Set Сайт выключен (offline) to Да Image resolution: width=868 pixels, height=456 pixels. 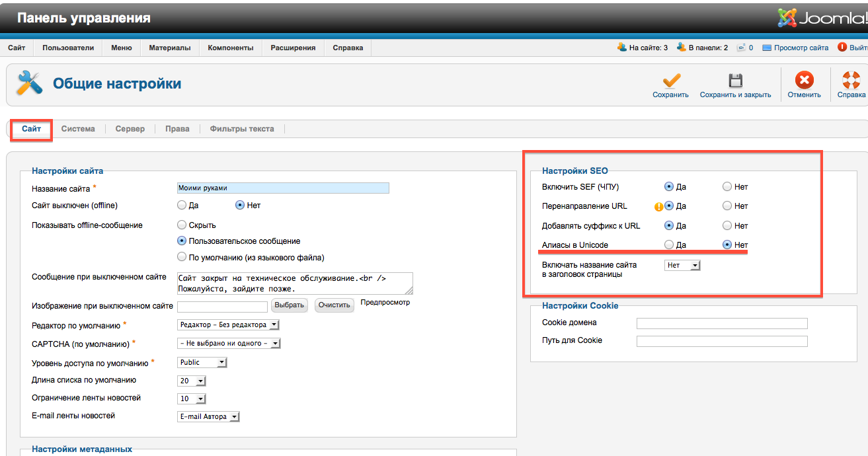click(182, 206)
